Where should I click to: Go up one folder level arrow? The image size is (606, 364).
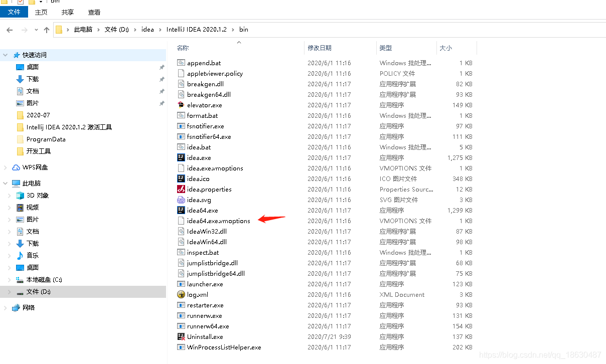coord(47,30)
